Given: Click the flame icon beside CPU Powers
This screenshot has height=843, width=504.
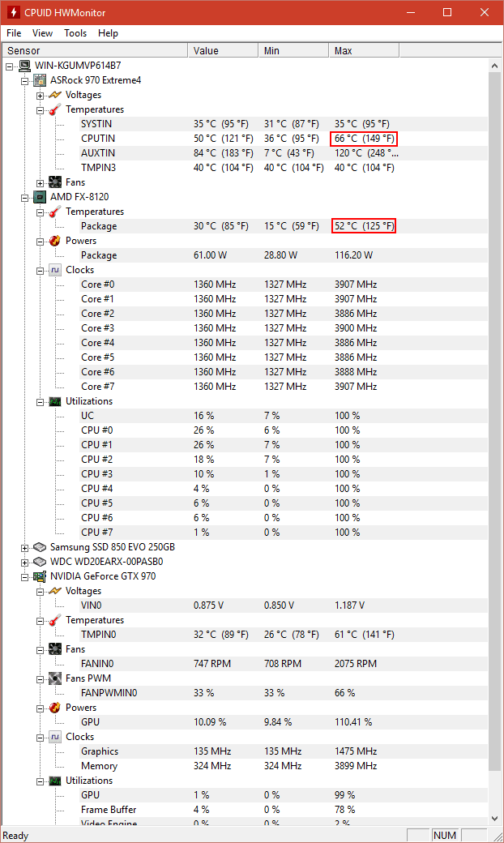Looking at the screenshot, I should (x=54, y=241).
